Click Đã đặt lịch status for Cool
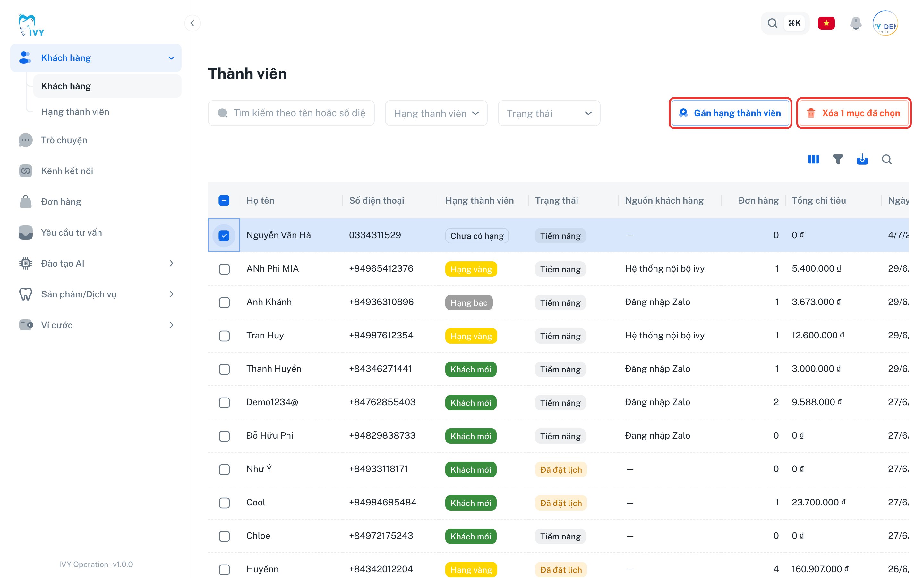Image resolution: width=924 pixels, height=578 pixels. pyautogui.click(x=561, y=503)
